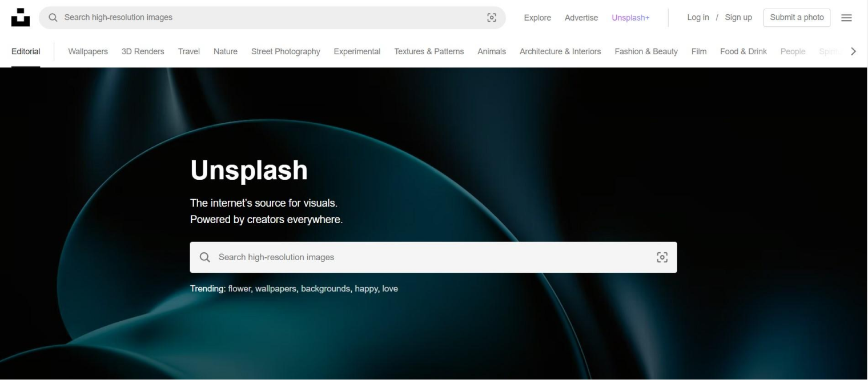868x380 pixels.
Task: Open visual search in hero search box
Action: tap(662, 257)
